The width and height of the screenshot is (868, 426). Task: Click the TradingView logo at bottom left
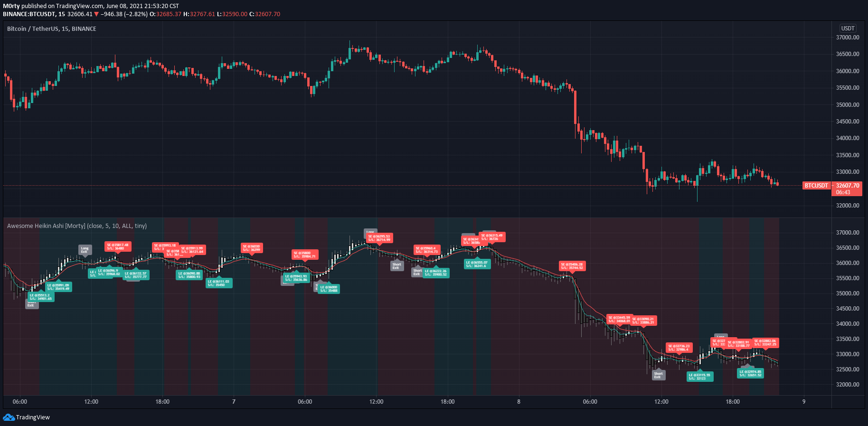(26, 417)
